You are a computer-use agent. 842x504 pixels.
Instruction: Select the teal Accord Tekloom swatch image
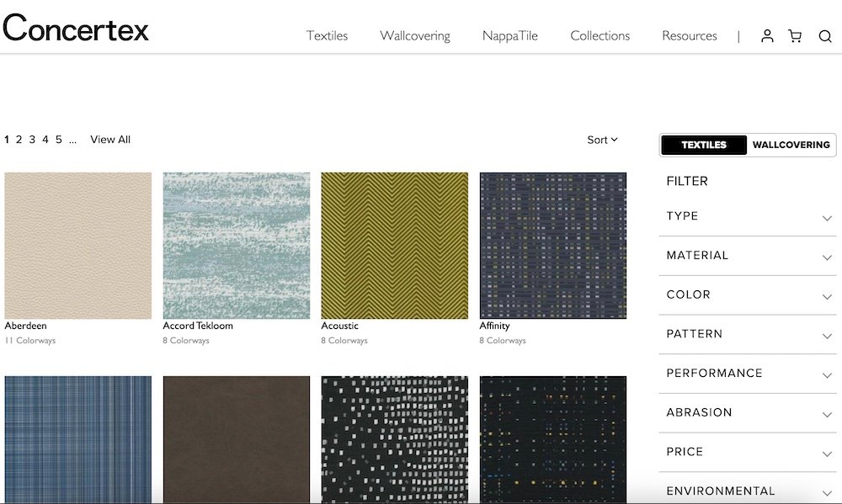point(237,246)
